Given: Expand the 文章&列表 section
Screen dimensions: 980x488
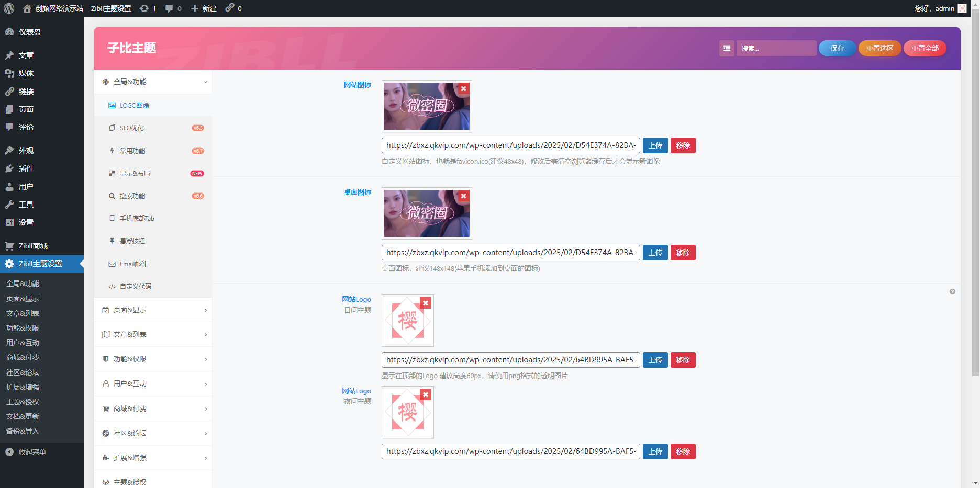Looking at the screenshot, I should 153,334.
